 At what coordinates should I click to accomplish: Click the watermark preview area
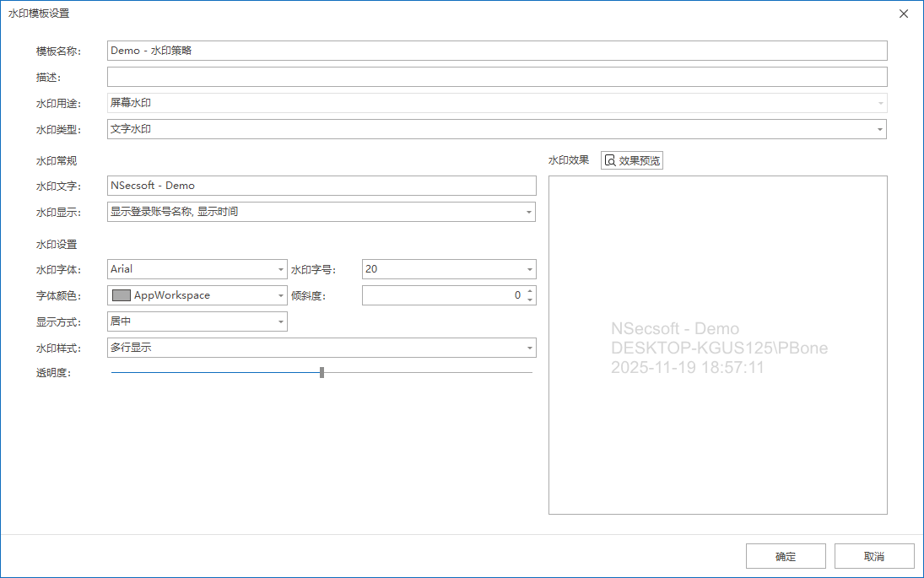point(717,422)
